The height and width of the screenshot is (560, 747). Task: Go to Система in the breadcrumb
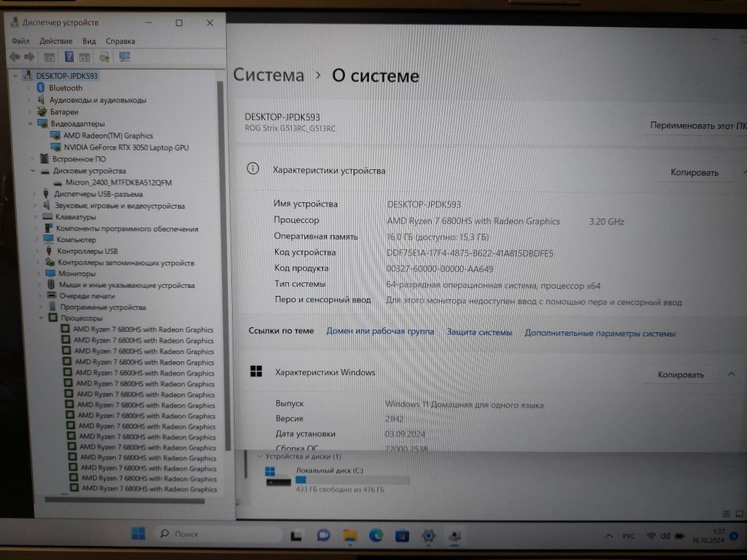click(x=268, y=75)
